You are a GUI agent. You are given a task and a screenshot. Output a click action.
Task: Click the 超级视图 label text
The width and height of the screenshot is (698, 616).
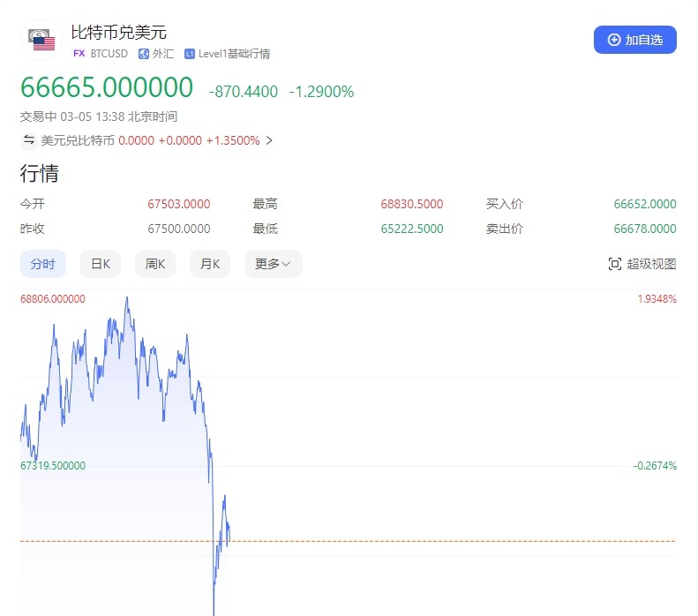[651, 264]
